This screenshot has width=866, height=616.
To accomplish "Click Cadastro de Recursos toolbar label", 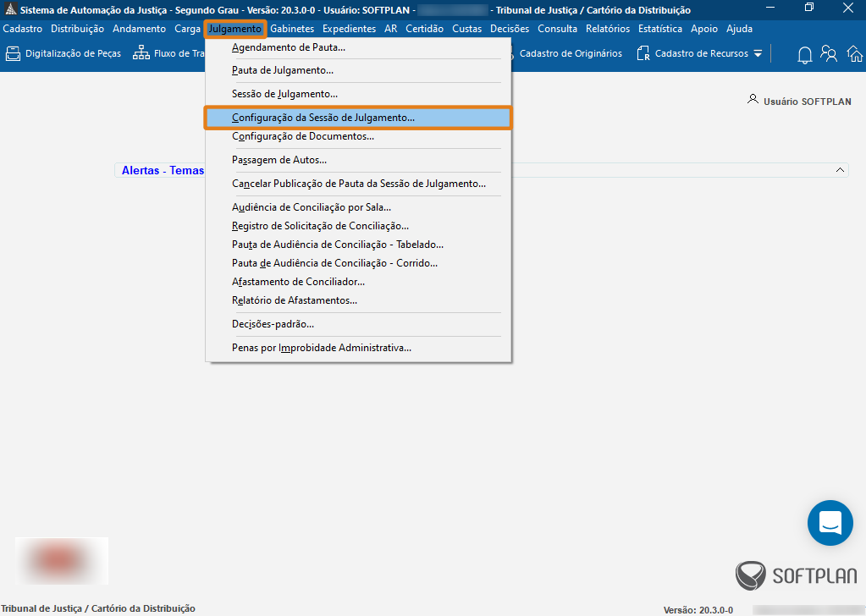I will point(702,53).
